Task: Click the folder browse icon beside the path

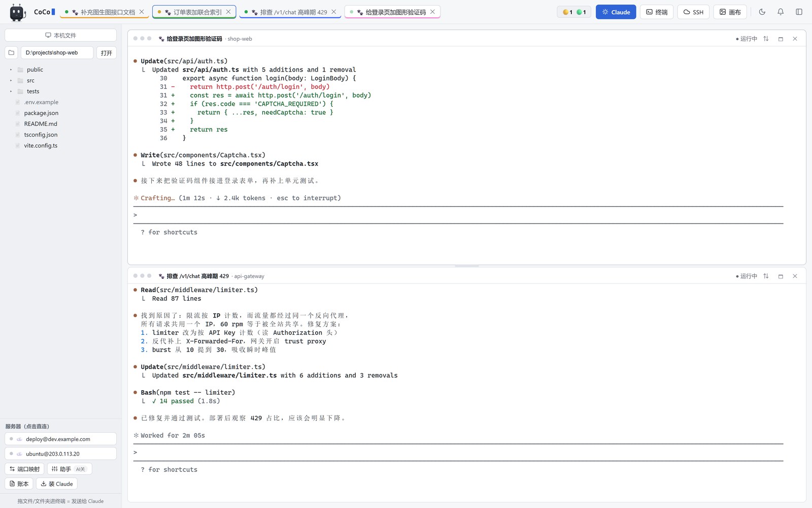Action: [11, 53]
